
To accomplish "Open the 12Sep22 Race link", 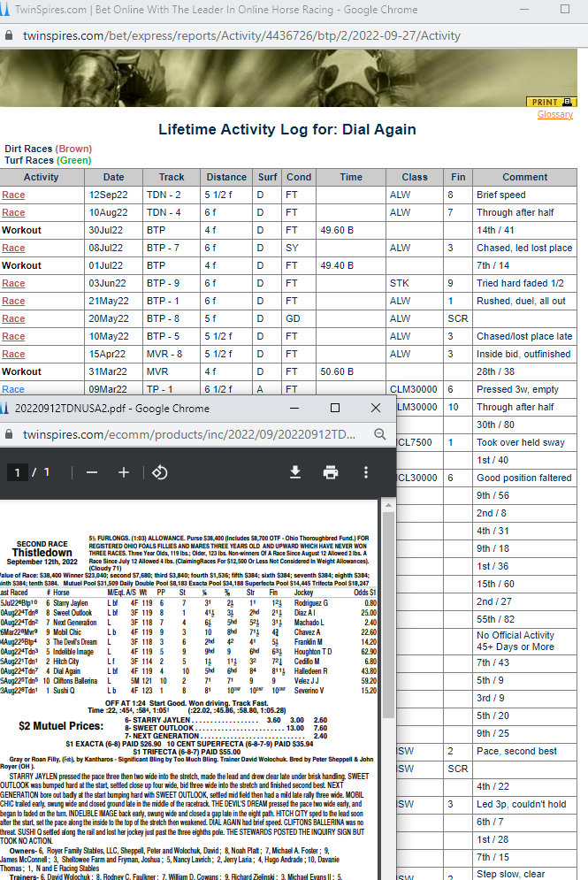I will (x=13, y=195).
